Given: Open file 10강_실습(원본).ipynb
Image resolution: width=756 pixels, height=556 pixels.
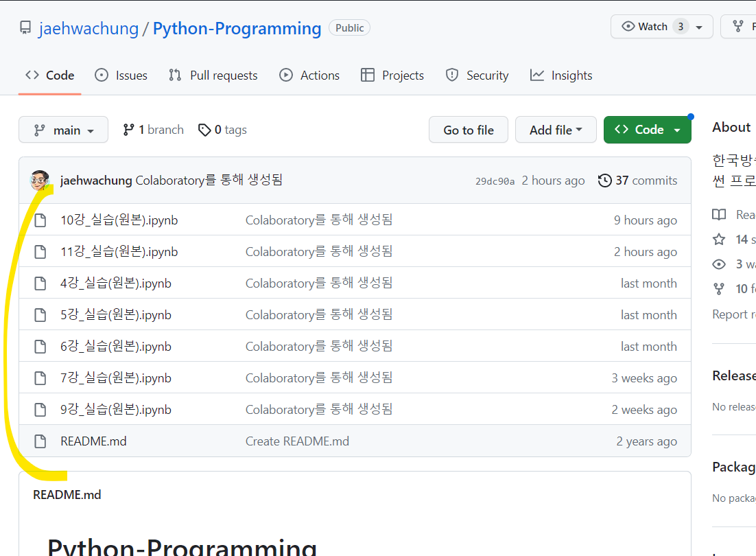Looking at the screenshot, I should pyautogui.click(x=119, y=220).
